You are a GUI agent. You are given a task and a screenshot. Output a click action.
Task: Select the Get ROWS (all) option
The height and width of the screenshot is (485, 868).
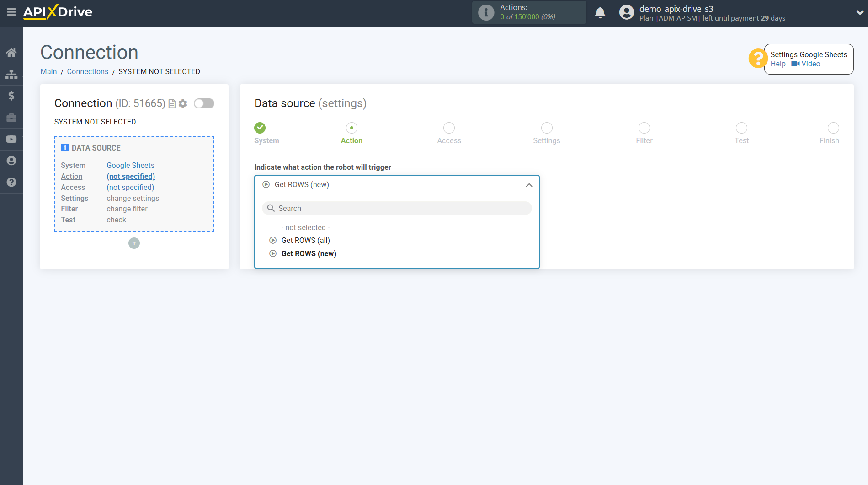305,240
